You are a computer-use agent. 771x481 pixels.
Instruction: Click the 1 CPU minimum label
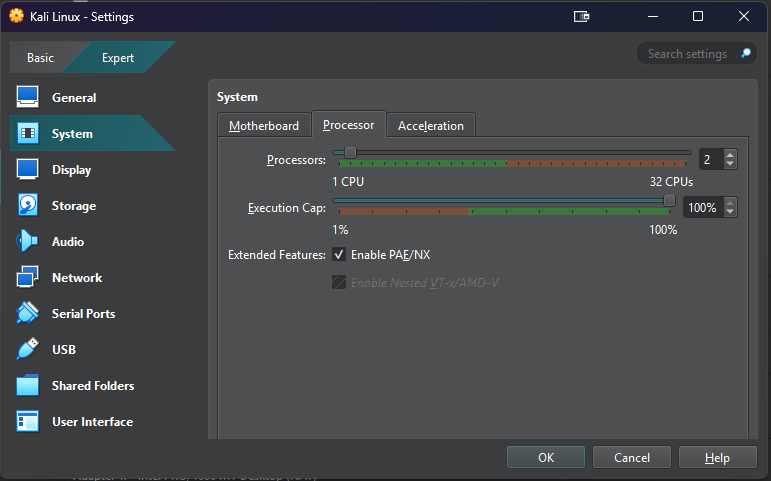pyautogui.click(x=348, y=182)
